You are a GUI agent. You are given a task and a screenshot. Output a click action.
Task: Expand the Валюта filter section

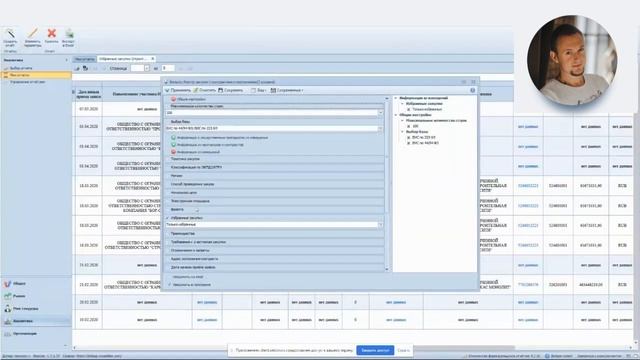274,209
